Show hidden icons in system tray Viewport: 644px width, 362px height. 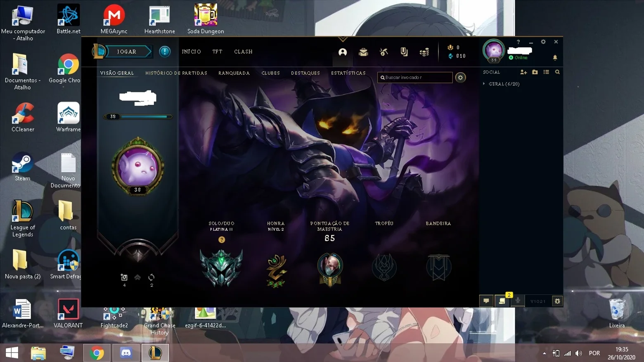[x=545, y=353]
